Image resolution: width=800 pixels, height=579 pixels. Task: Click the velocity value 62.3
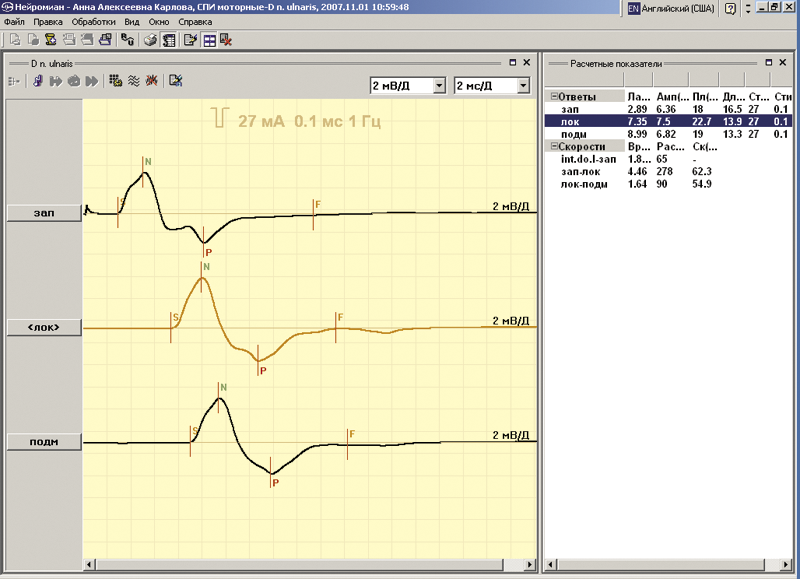[x=702, y=171]
